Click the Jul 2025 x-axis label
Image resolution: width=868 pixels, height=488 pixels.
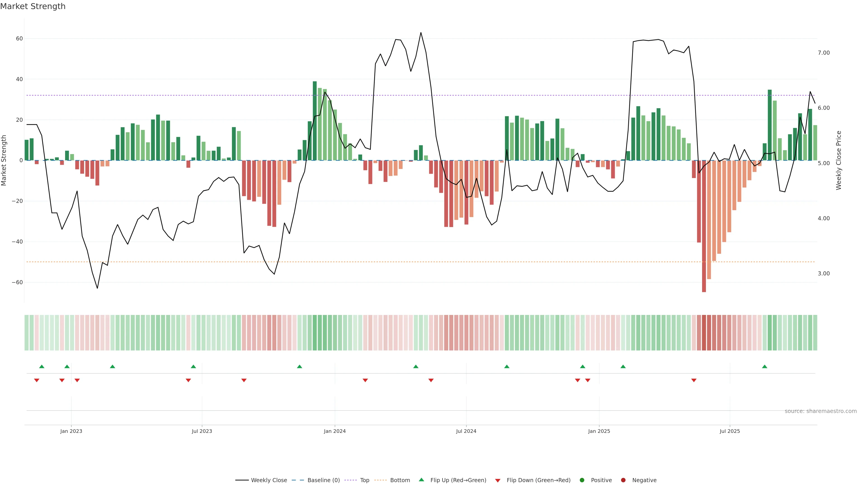pyautogui.click(x=729, y=431)
